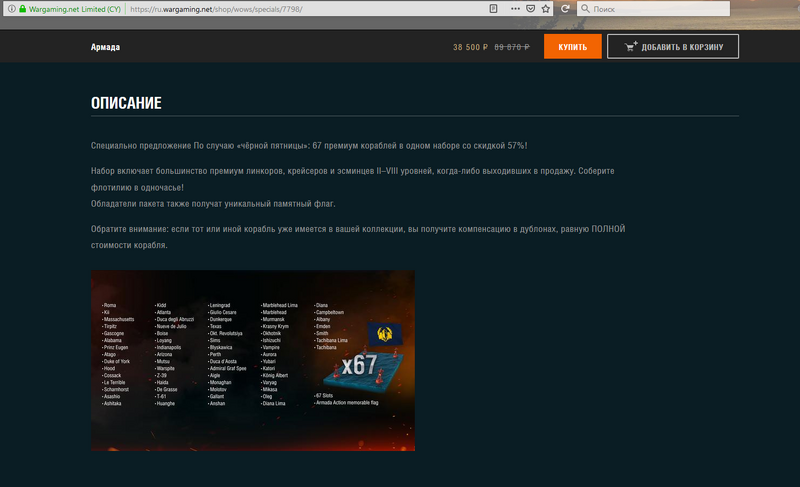800x487 pixels.
Task: Click the discounted price 38 500 ₽
Action: [470, 47]
